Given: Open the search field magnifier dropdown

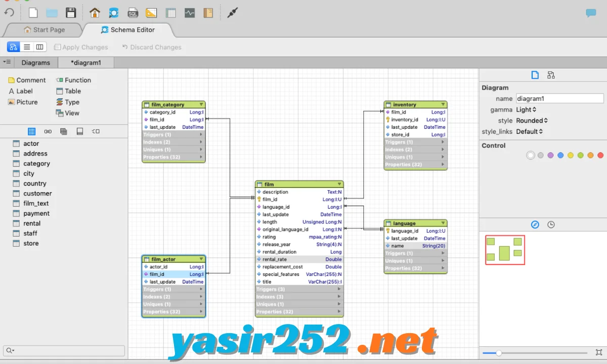Looking at the screenshot, I should 10,350.
